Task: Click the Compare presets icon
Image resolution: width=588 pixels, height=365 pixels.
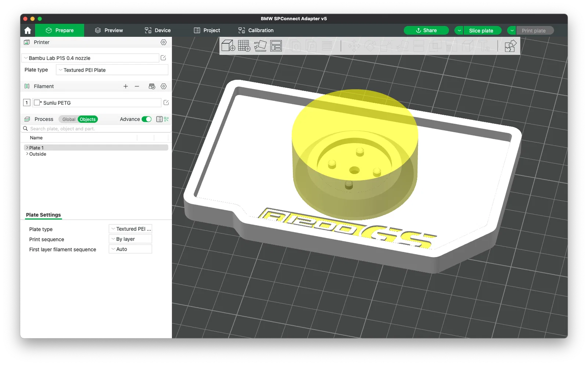Action: [x=166, y=119]
